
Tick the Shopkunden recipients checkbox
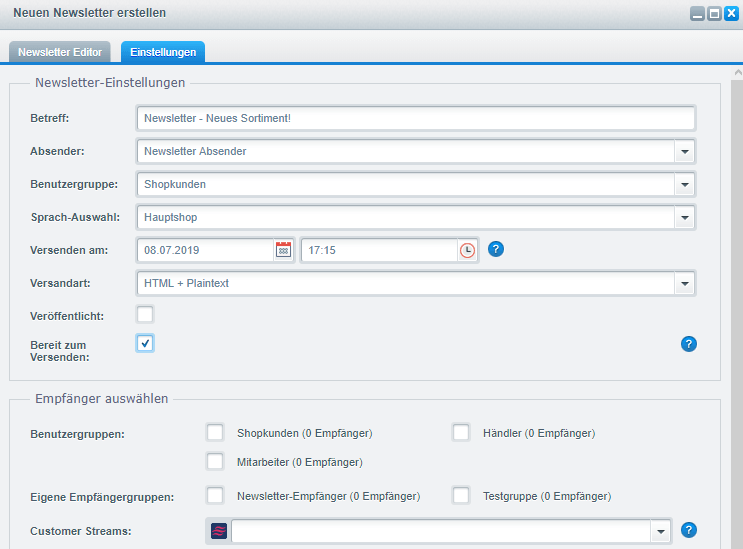pos(214,433)
